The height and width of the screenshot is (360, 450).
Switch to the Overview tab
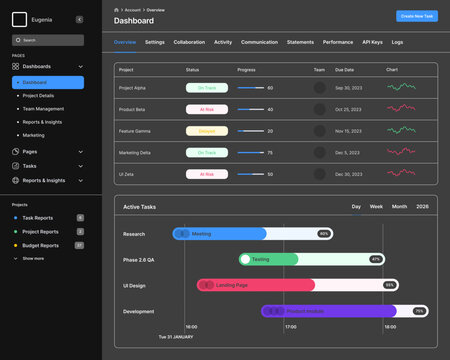125,42
